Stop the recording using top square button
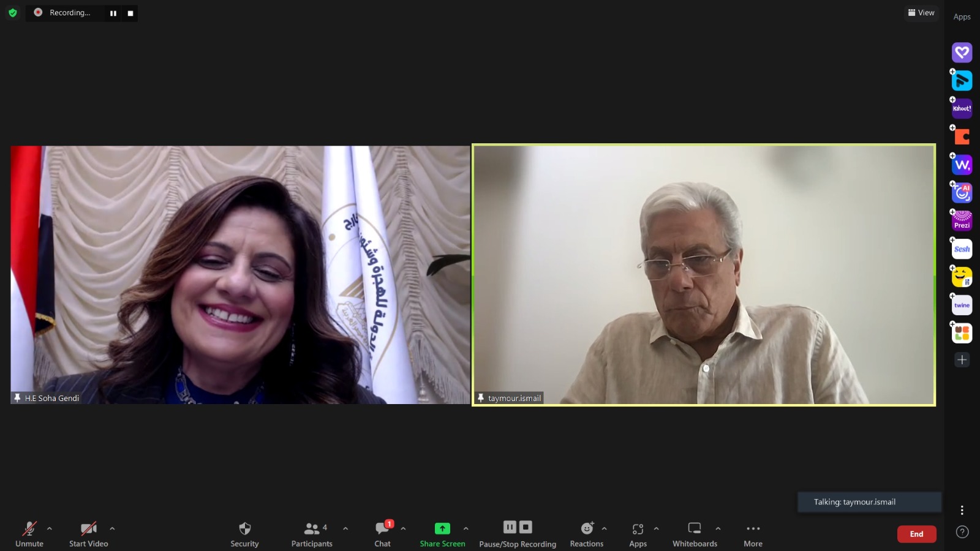This screenshot has height=551, width=980. pyautogui.click(x=130, y=13)
